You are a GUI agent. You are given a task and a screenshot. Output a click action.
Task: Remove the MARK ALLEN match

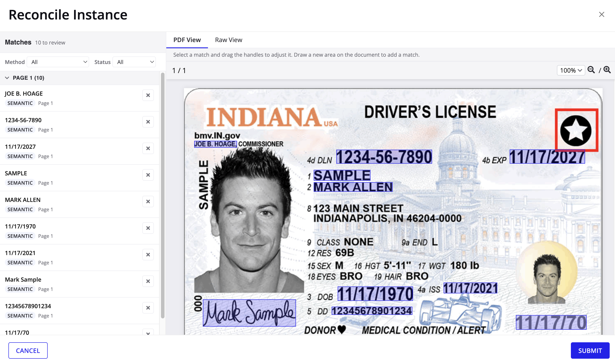coord(148,201)
